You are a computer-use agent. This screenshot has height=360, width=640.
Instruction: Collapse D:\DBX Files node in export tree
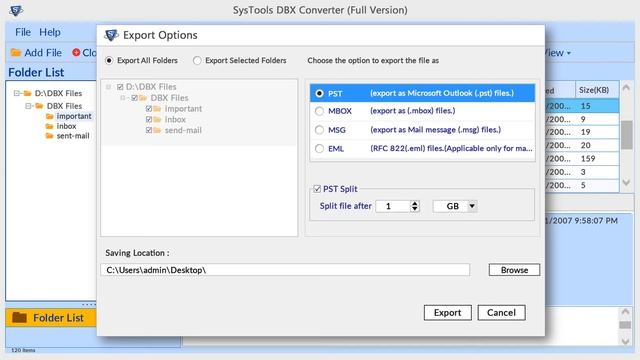[x=109, y=87]
